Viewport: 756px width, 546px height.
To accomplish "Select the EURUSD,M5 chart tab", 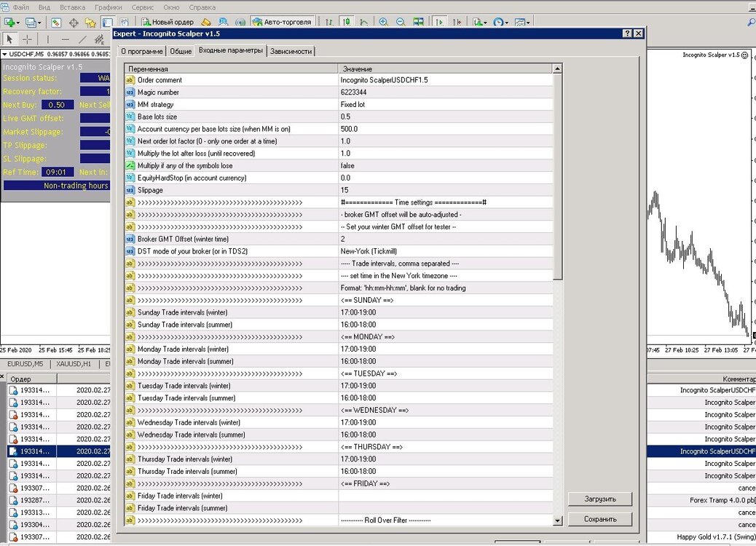I will (25, 364).
